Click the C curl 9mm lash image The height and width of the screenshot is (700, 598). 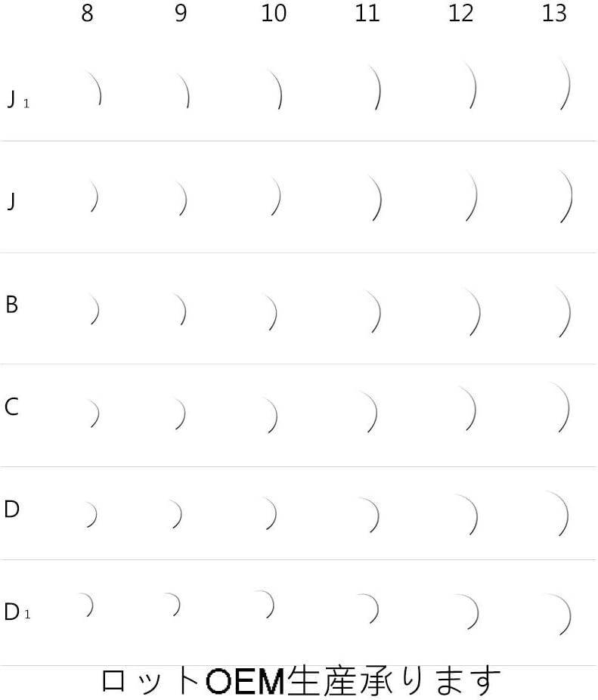click(x=180, y=413)
